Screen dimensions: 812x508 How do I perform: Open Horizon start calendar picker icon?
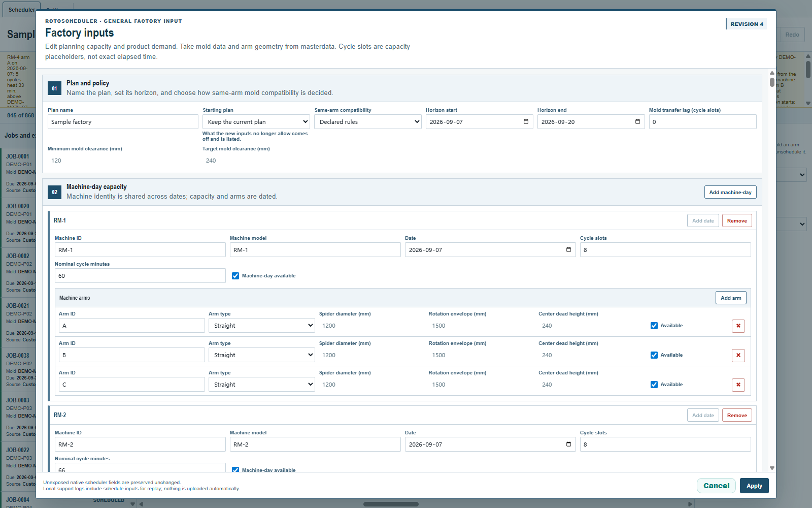tap(526, 122)
